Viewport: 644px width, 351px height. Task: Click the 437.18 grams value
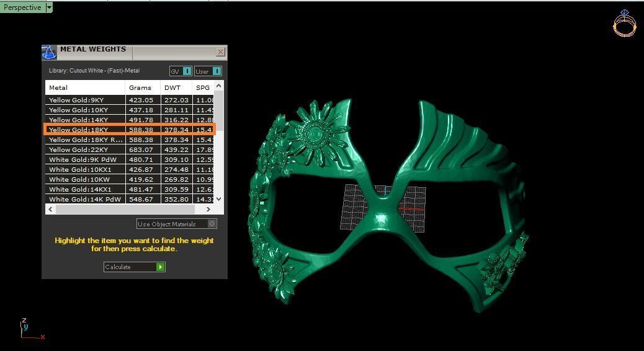[141, 110]
